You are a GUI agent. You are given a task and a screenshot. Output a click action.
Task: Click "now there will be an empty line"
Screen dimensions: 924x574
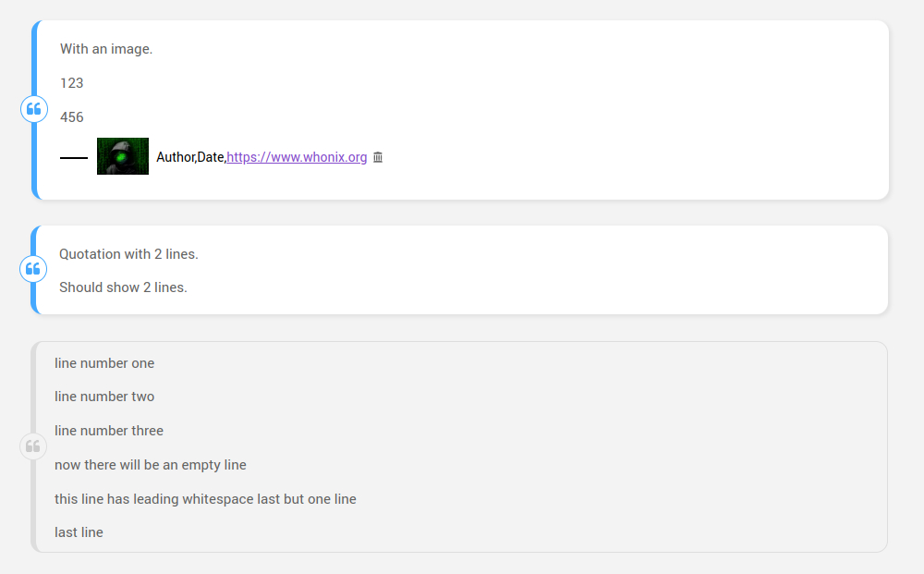[x=151, y=465]
